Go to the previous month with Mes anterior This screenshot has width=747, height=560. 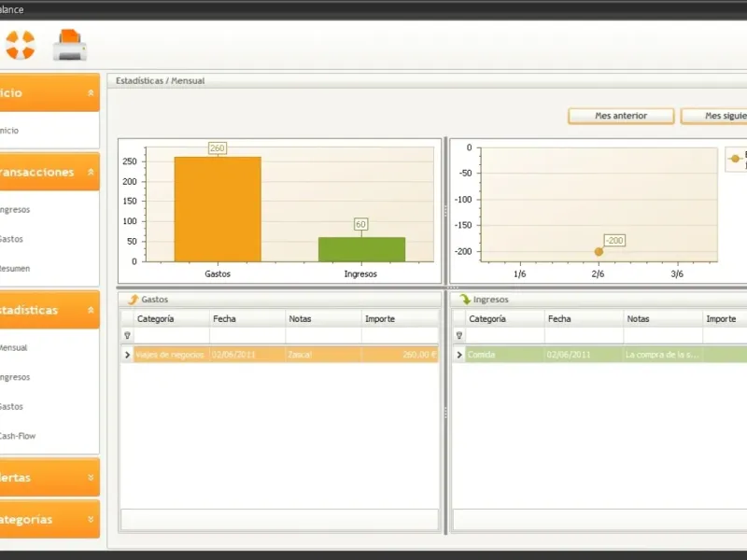[621, 116]
